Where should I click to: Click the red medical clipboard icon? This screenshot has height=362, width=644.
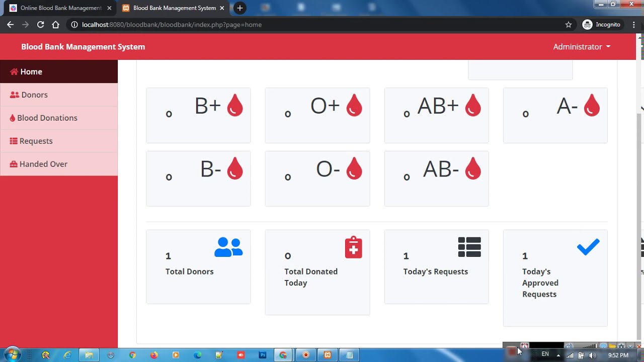click(x=354, y=247)
